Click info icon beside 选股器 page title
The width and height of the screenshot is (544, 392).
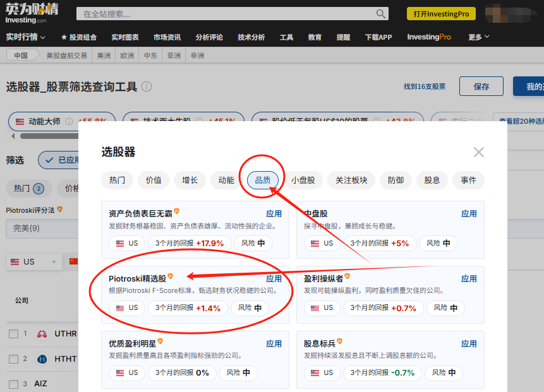[x=147, y=86]
